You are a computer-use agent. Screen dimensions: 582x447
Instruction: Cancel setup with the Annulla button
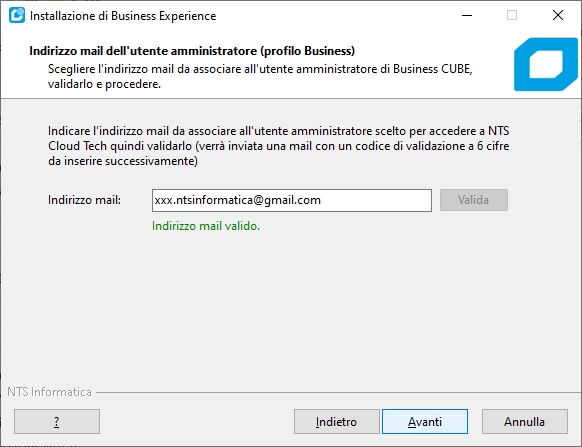tap(524, 421)
